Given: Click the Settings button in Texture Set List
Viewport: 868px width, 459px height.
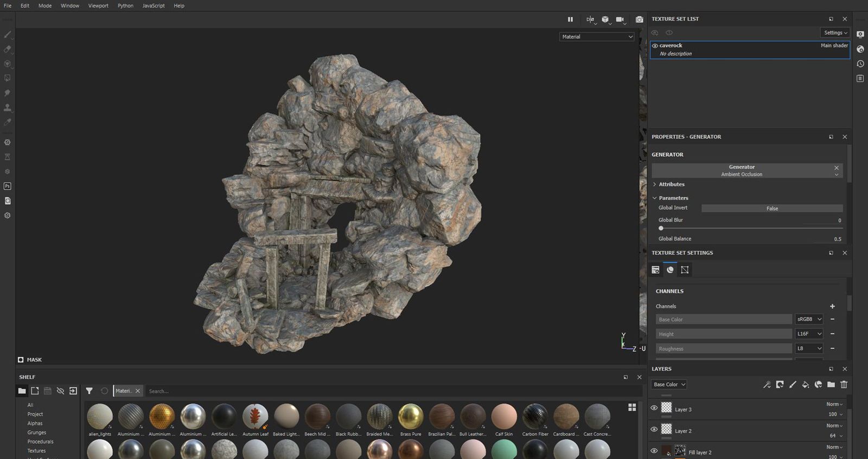Looking at the screenshot, I should tap(835, 33).
